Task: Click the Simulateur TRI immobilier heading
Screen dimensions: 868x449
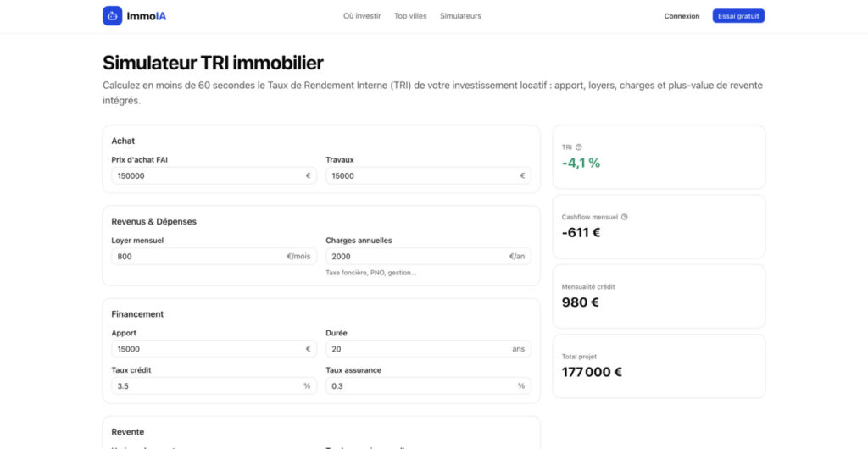Action: click(213, 63)
